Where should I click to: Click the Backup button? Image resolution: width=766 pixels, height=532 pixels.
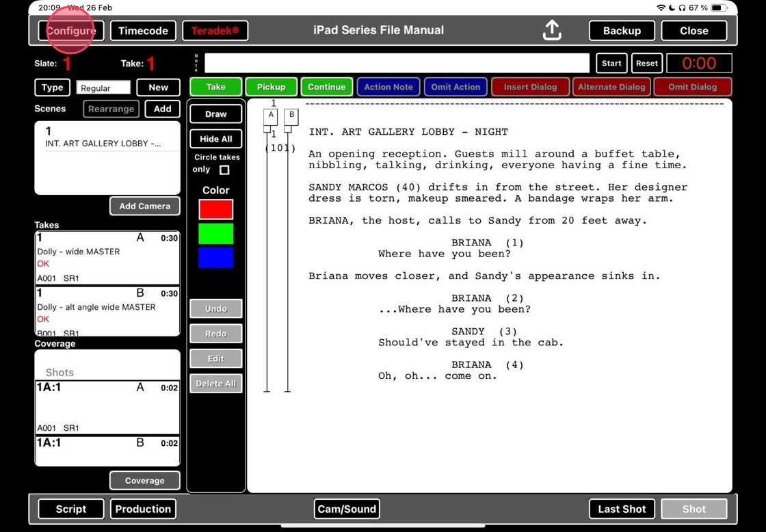pyautogui.click(x=622, y=31)
